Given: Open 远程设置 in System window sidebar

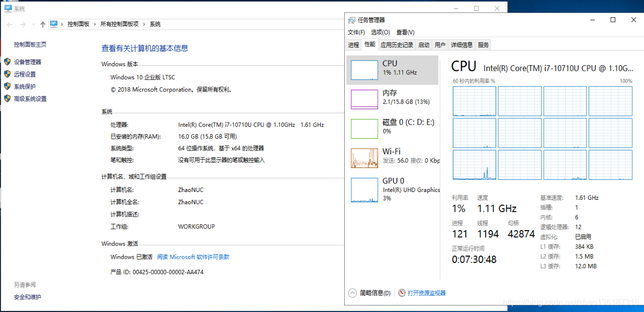Looking at the screenshot, I should 25,74.
